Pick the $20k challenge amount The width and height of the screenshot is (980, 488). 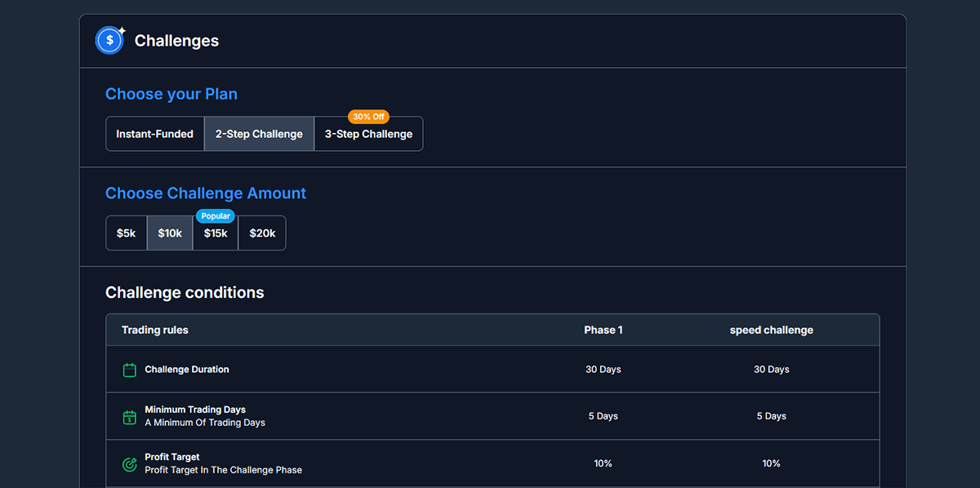pyautogui.click(x=262, y=233)
